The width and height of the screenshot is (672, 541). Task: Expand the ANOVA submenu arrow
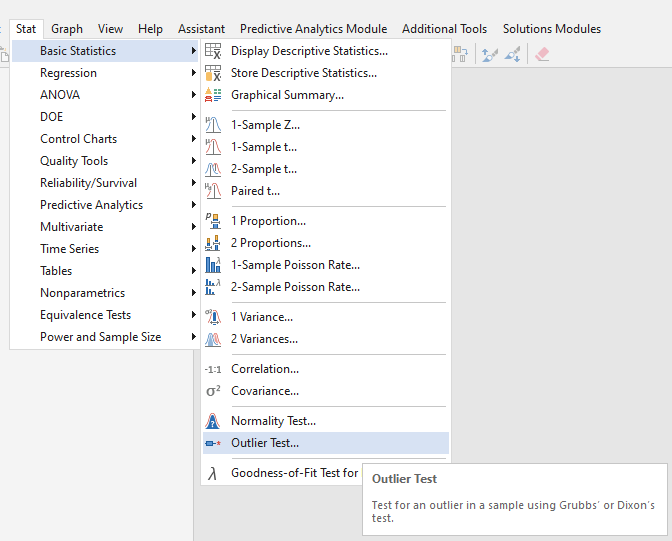click(x=194, y=95)
